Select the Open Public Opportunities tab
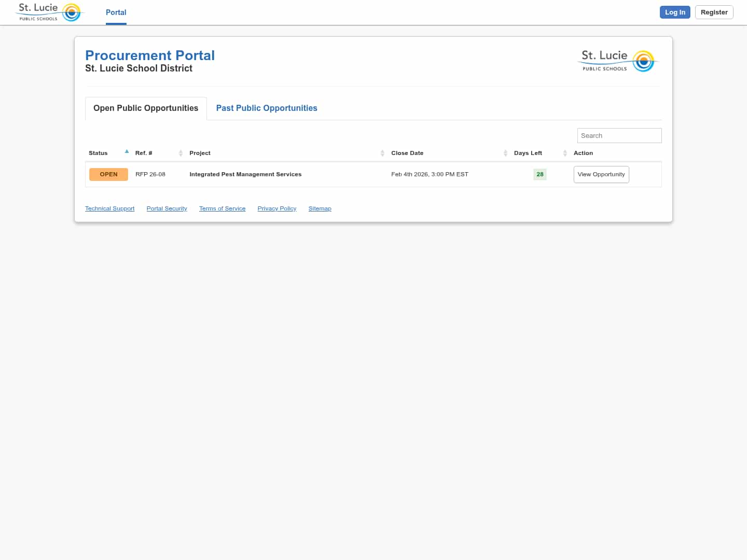 146,108
